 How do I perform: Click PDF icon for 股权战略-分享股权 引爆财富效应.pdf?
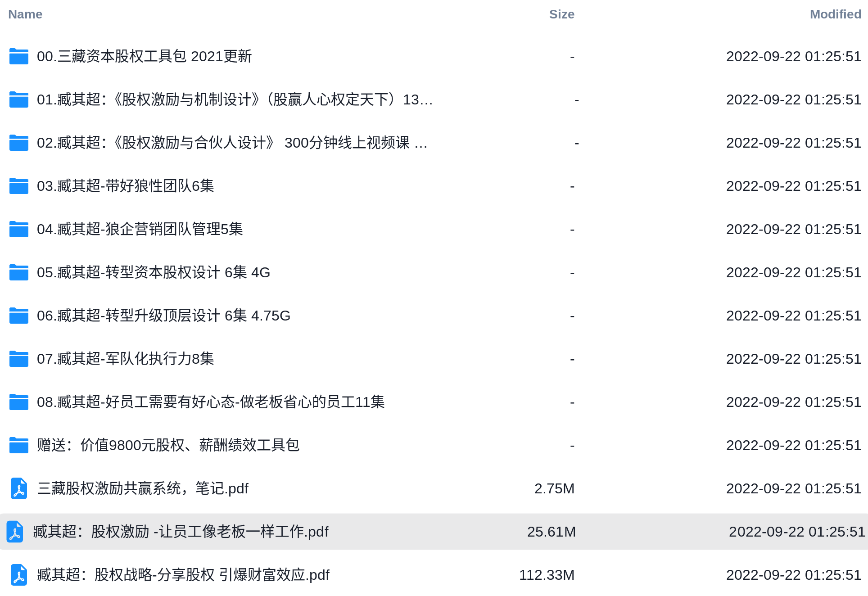pos(19,575)
